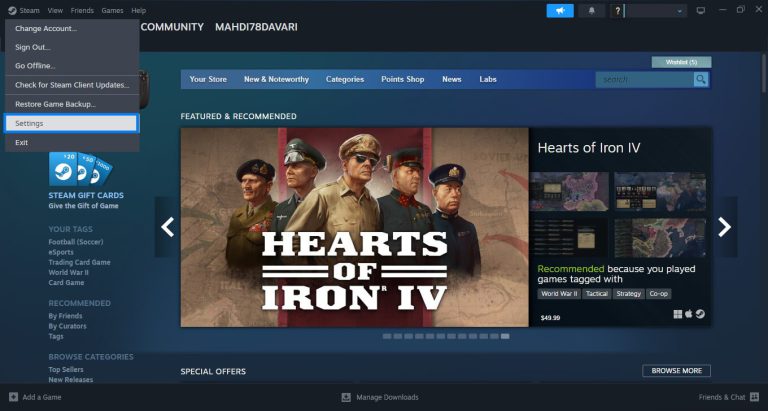
Task: Open the Friends & Chat icon
Action: (755, 397)
